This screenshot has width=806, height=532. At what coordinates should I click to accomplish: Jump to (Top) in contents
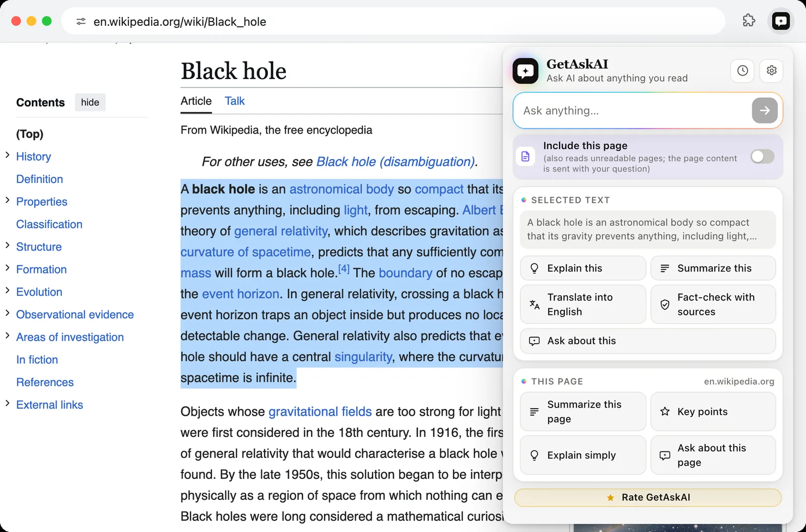(30, 134)
